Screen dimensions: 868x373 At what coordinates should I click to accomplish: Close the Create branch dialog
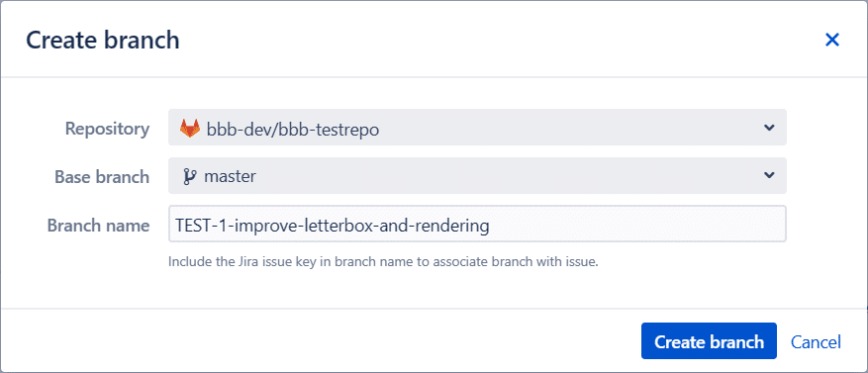[832, 40]
